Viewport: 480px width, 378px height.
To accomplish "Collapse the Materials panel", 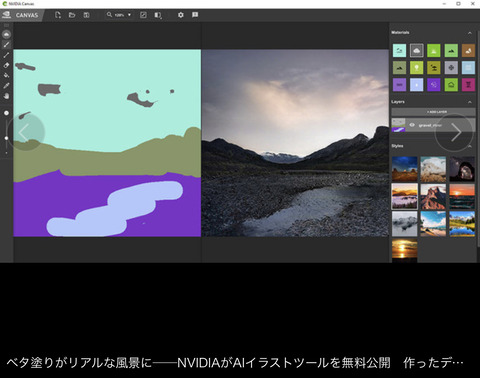I will pyautogui.click(x=470, y=33).
